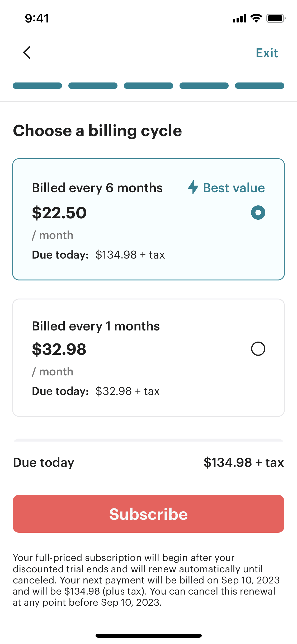Click the last progress bar segment
Viewport: 297px width, 644px height.
tap(260, 86)
